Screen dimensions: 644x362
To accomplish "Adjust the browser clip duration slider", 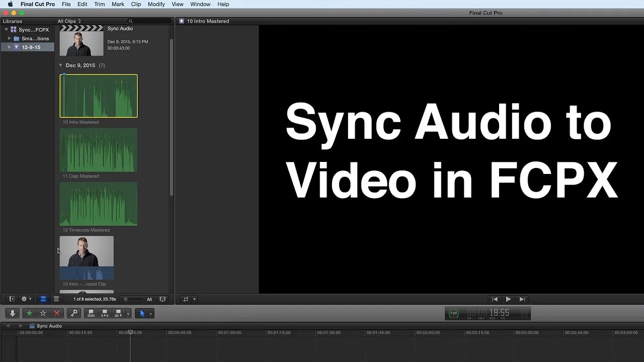I will tap(133, 299).
